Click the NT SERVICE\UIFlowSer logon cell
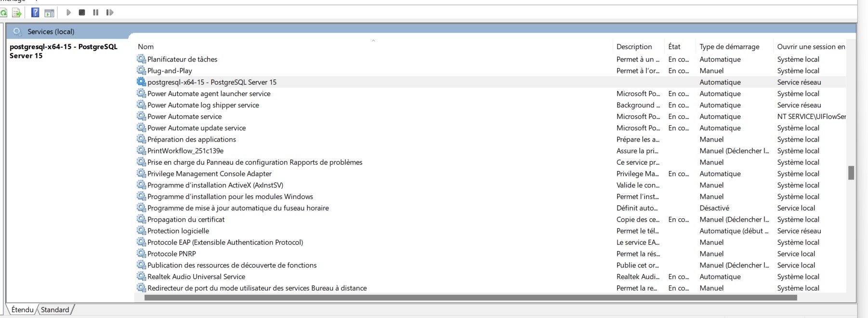This screenshot has width=868, height=318. [811, 117]
